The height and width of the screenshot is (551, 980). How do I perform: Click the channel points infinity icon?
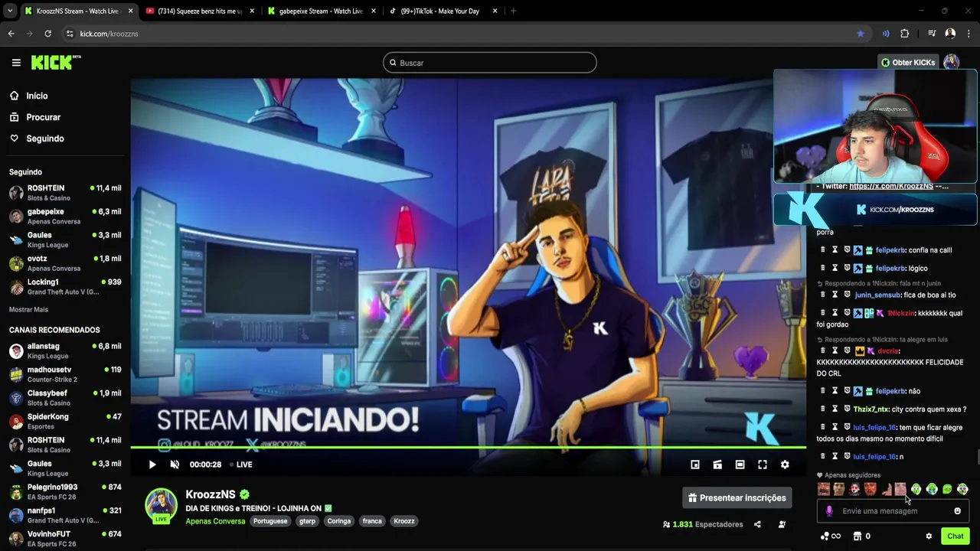pos(831,536)
